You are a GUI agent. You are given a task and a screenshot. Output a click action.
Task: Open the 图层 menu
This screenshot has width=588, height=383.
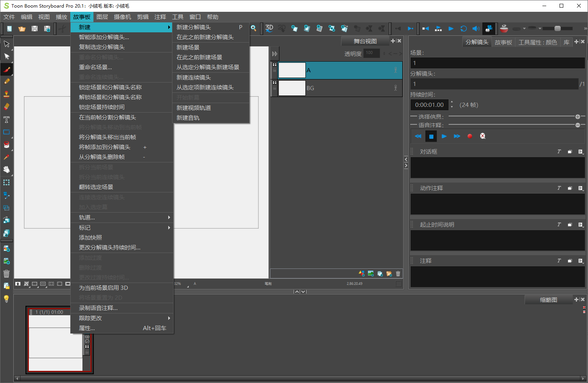[102, 17]
